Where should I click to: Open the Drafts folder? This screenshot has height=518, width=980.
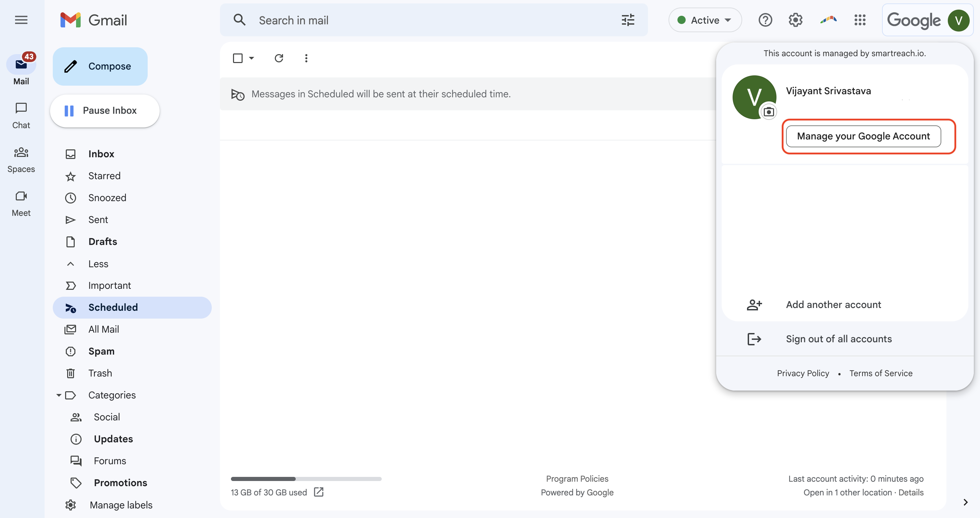[x=102, y=242]
